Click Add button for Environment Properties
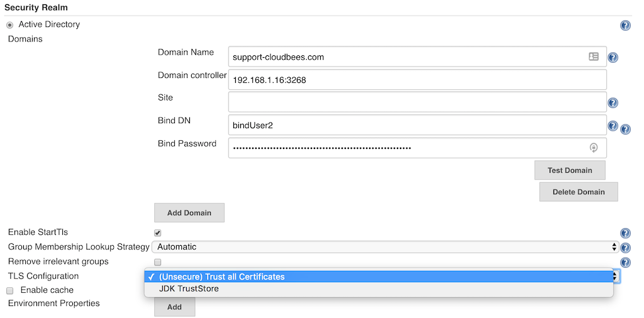The height and width of the screenshot is (318, 644). (175, 307)
